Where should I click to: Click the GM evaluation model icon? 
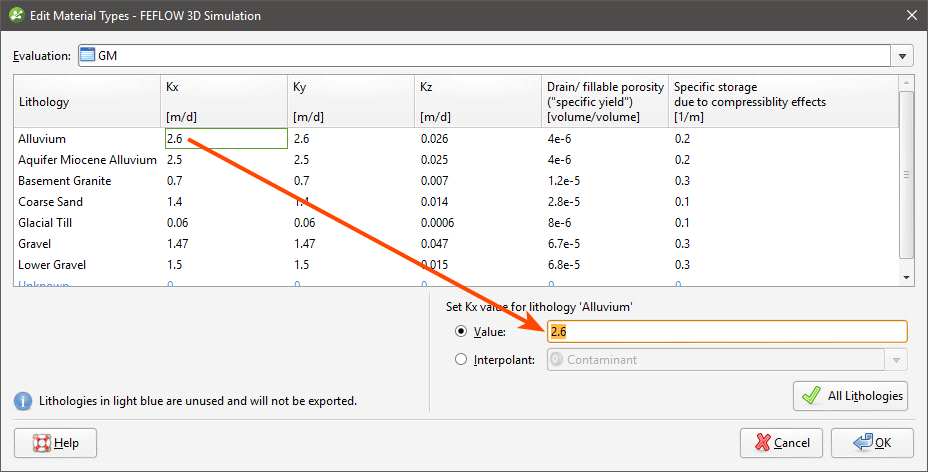[x=87, y=56]
